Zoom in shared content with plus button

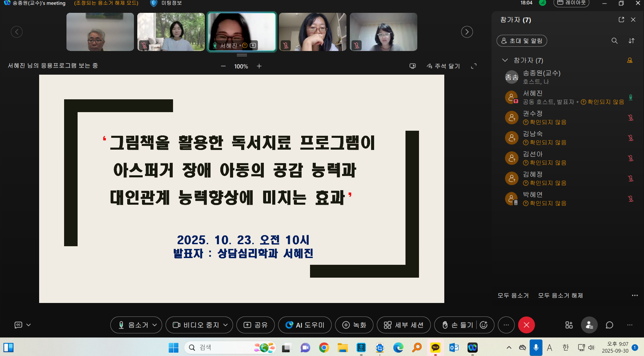259,66
